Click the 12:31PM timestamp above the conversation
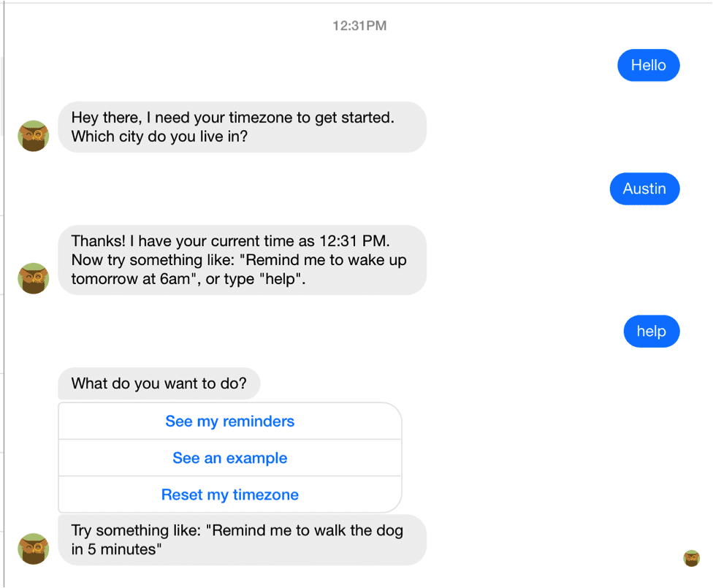The height and width of the screenshot is (588, 713). coord(359,26)
